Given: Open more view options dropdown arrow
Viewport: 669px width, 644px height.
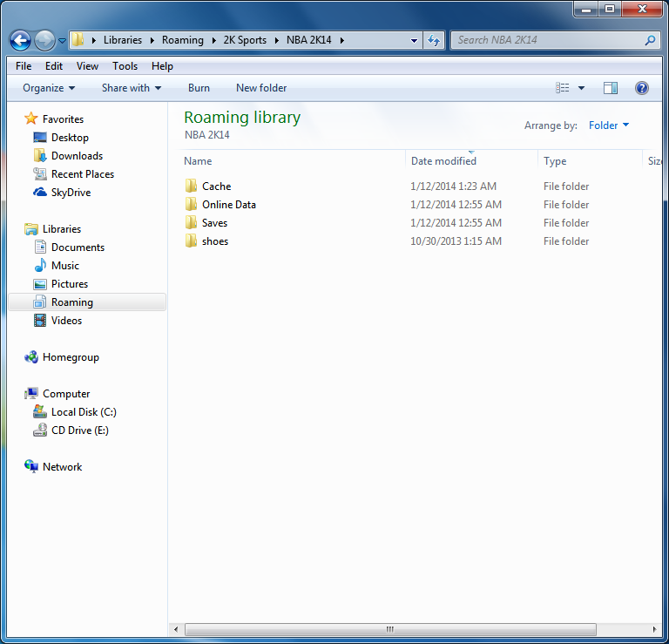Looking at the screenshot, I should [x=581, y=88].
